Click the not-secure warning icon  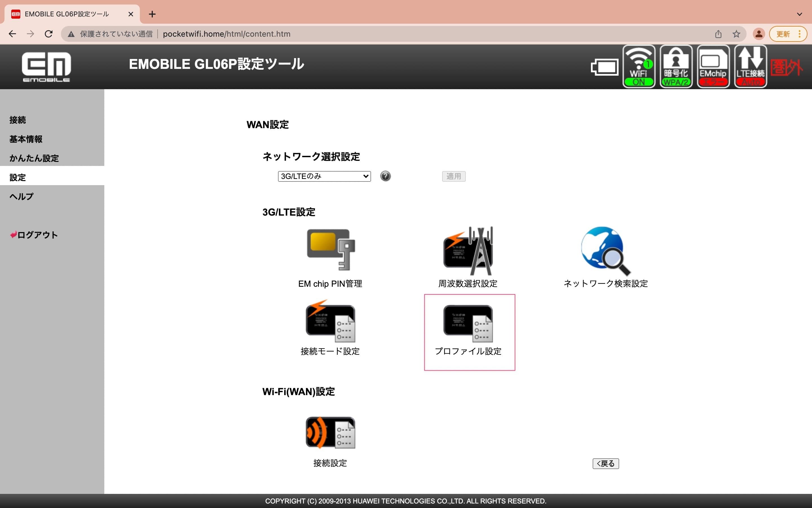[x=71, y=34]
